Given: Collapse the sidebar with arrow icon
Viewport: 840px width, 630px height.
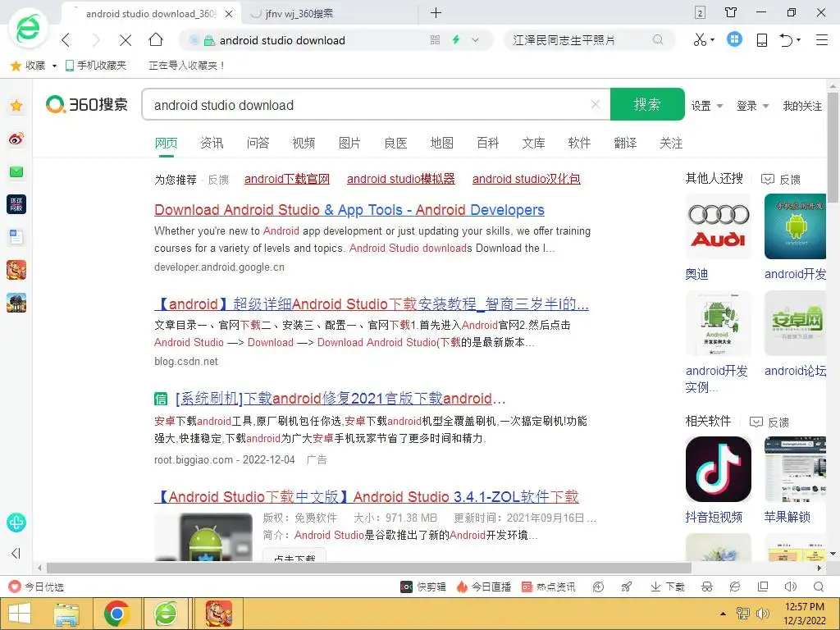Looking at the screenshot, I should point(16,554).
